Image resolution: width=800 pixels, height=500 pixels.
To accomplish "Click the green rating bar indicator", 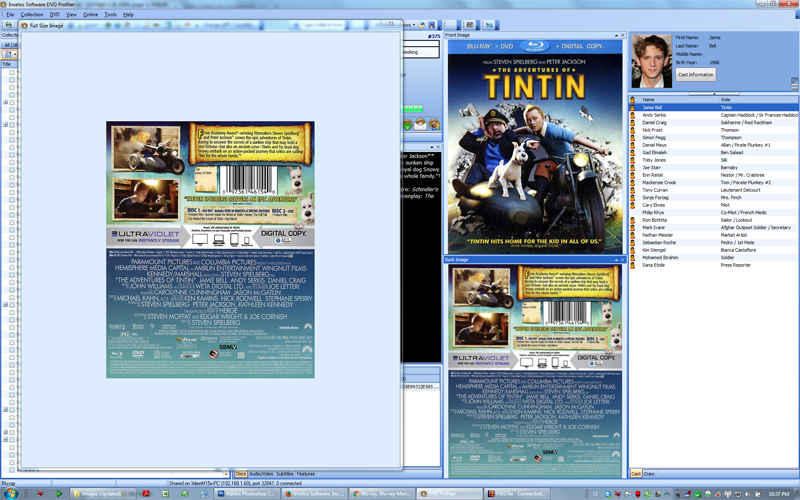I will coord(413,109).
